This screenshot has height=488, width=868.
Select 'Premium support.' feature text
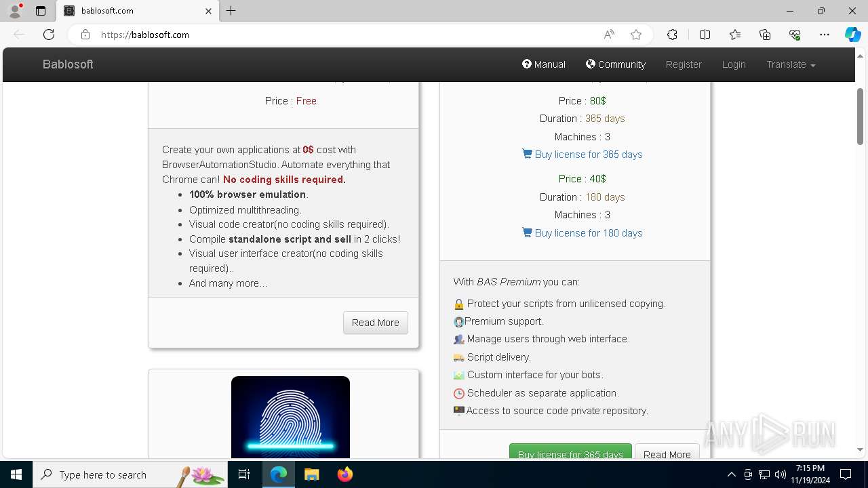pos(504,321)
